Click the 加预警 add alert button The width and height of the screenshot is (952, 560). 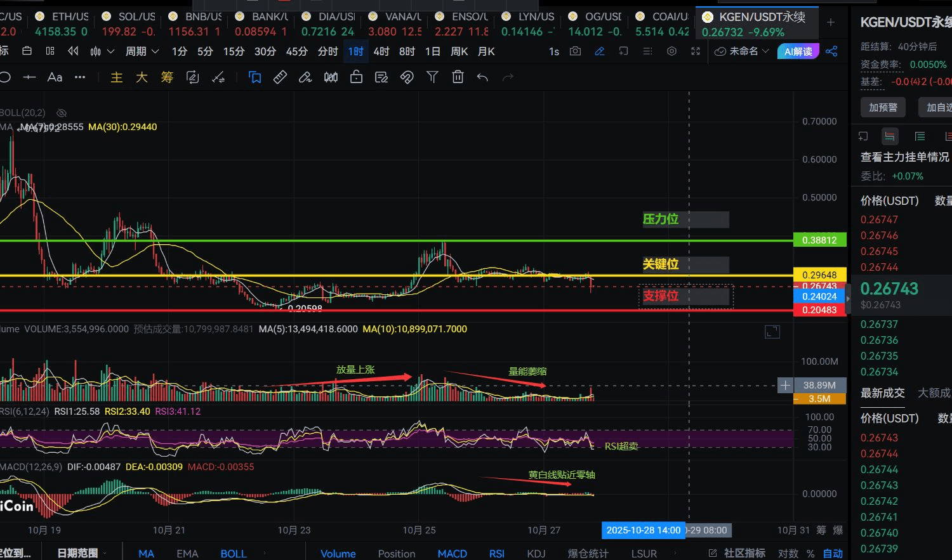pyautogui.click(x=883, y=107)
